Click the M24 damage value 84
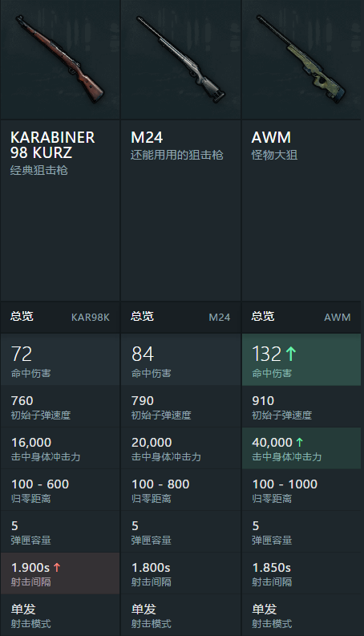Image resolution: width=364 pixels, height=636 pixels. [143, 354]
